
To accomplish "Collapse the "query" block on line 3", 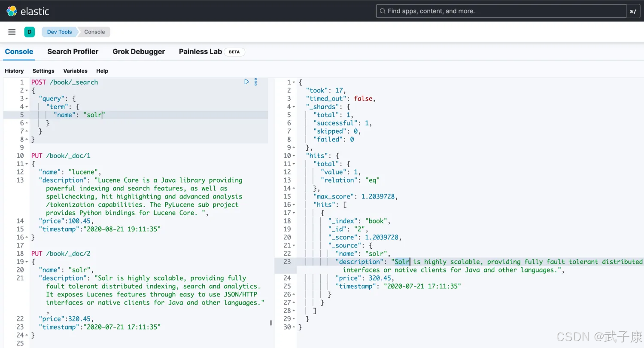I will pyautogui.click(x=27, y=99).
